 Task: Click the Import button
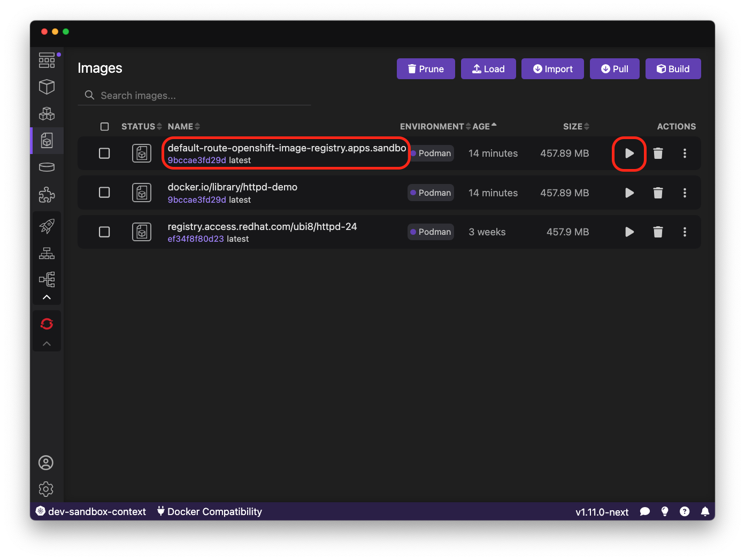coord(552,69)
